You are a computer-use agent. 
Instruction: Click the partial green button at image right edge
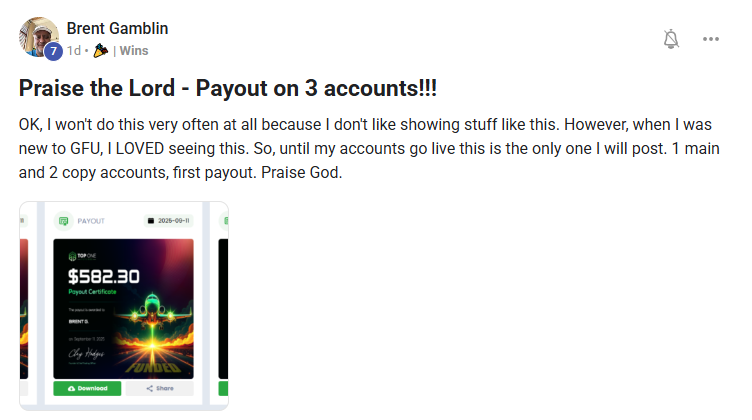[x=223, y=388]
